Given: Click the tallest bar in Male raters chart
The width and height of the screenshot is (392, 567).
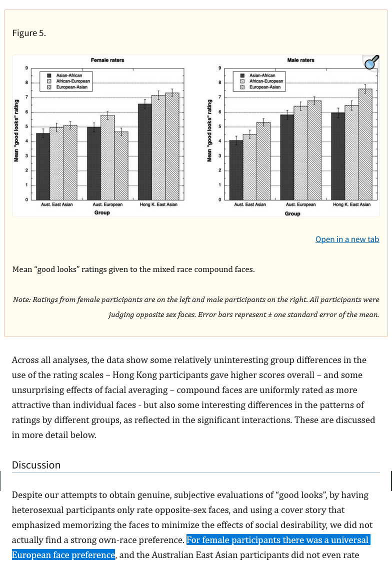Looking at the screenshot, I should (365, 144).
